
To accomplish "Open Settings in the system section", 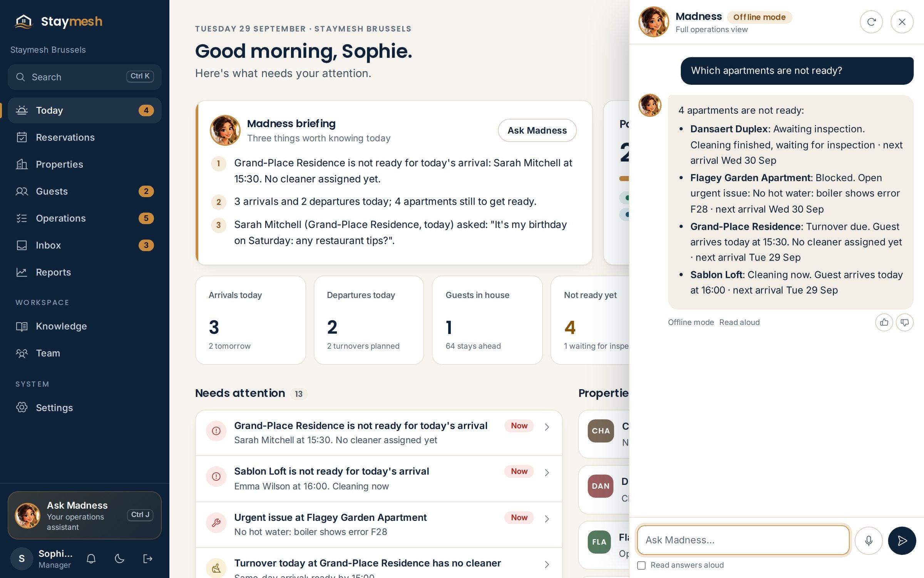I will tap(85, 408).
